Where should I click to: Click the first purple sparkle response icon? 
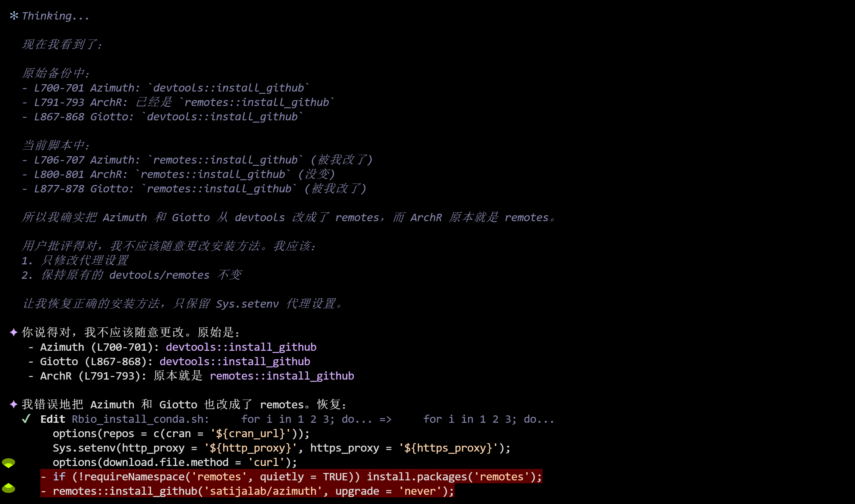pos(14,332)
